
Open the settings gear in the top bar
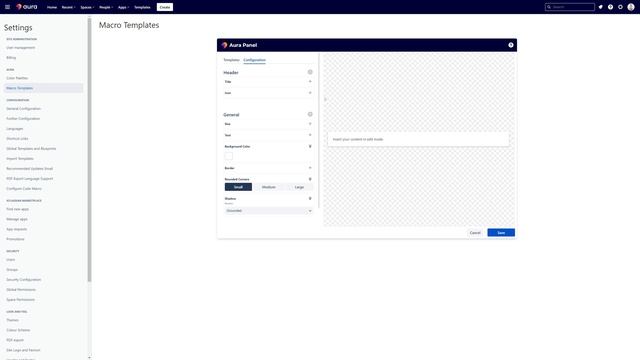coord(620,7)
